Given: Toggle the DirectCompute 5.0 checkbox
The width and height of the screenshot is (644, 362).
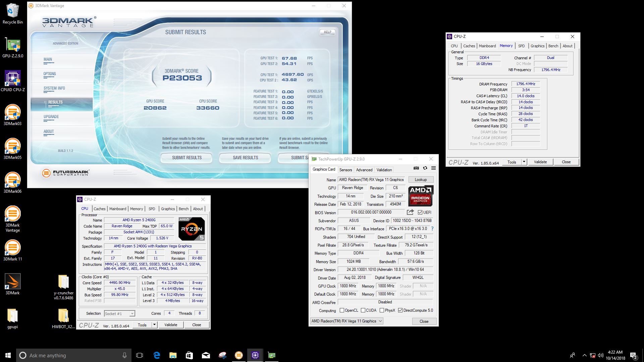Looking at the screenshot, I should pyautogui.click(x=400, y=310).
